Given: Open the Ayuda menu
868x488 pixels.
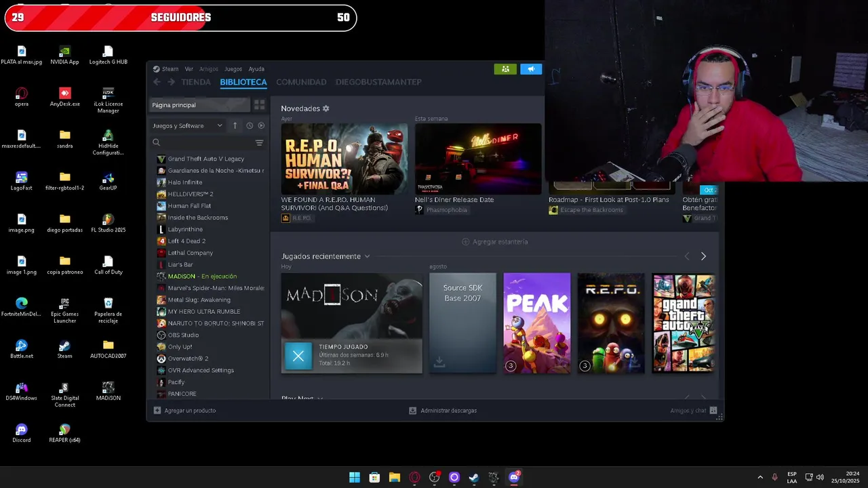Looking at the screenshot, I should point(256,69).
